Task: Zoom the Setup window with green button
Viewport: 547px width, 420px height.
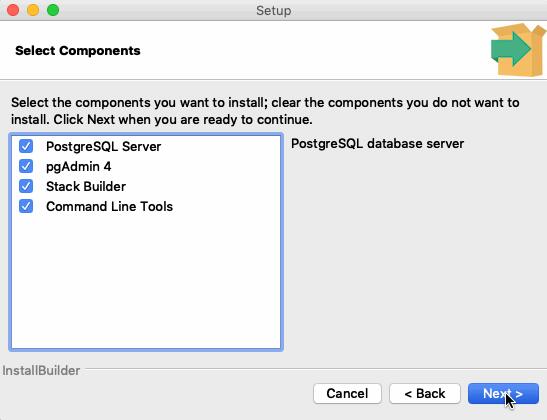Action: tap(53, 10)
